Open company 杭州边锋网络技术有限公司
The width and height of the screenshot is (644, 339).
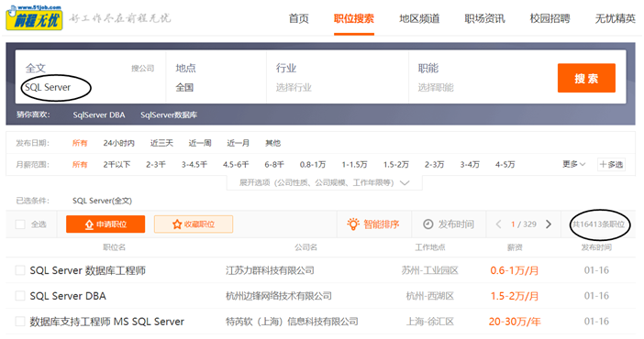coord(279,296)
